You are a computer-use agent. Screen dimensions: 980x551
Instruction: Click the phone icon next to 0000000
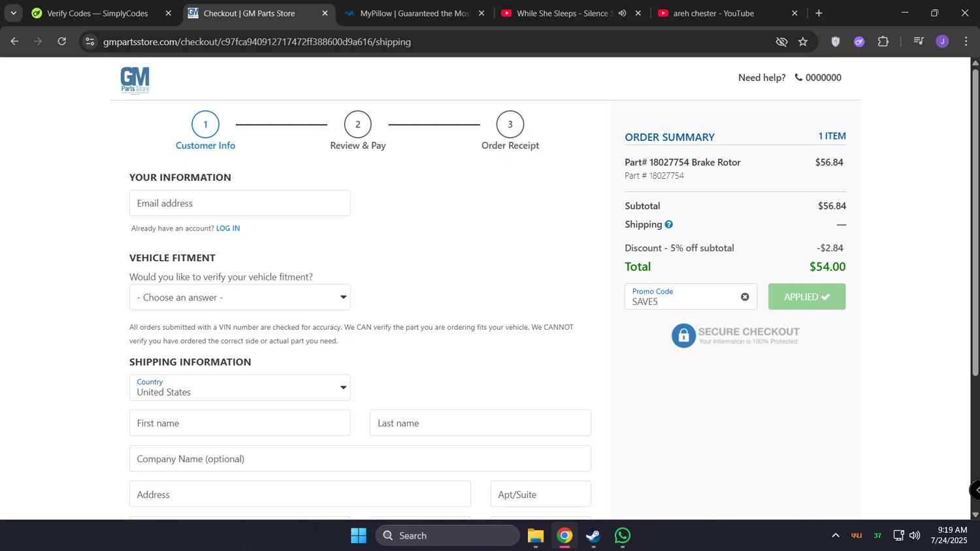tap(798, 77)
